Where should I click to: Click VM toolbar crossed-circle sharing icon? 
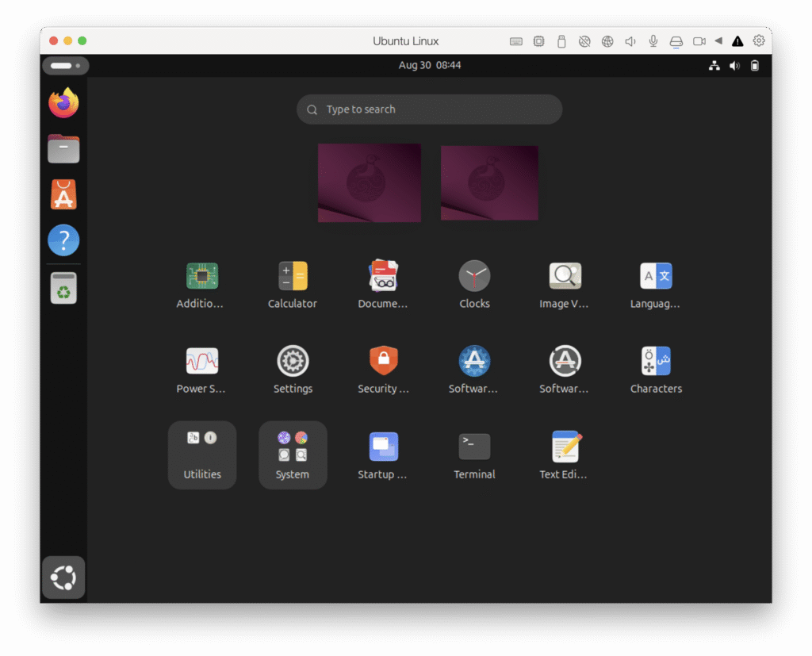(x=584, y=41)
